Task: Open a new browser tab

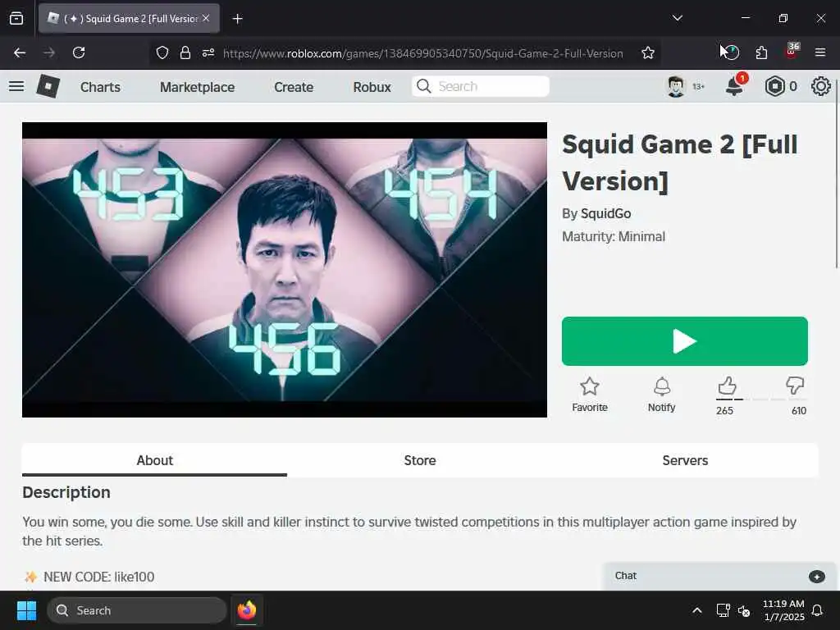Action: click(x=237, y=19)
